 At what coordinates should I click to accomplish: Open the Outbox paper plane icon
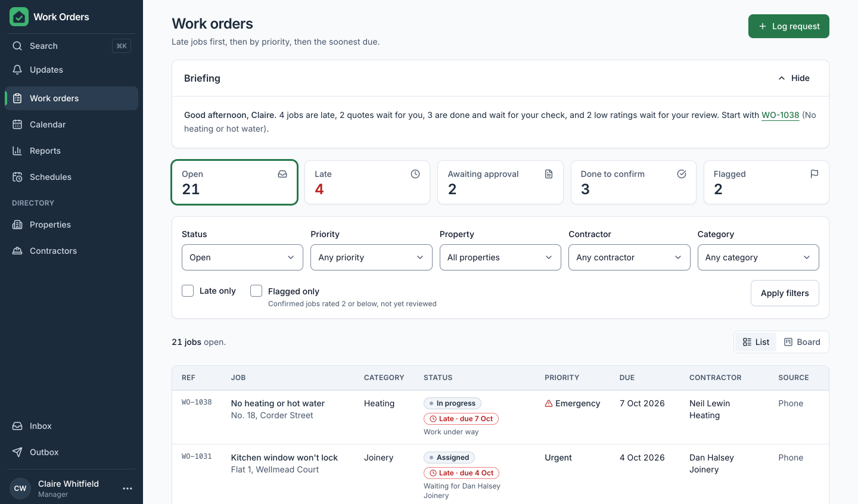[17, 452]
